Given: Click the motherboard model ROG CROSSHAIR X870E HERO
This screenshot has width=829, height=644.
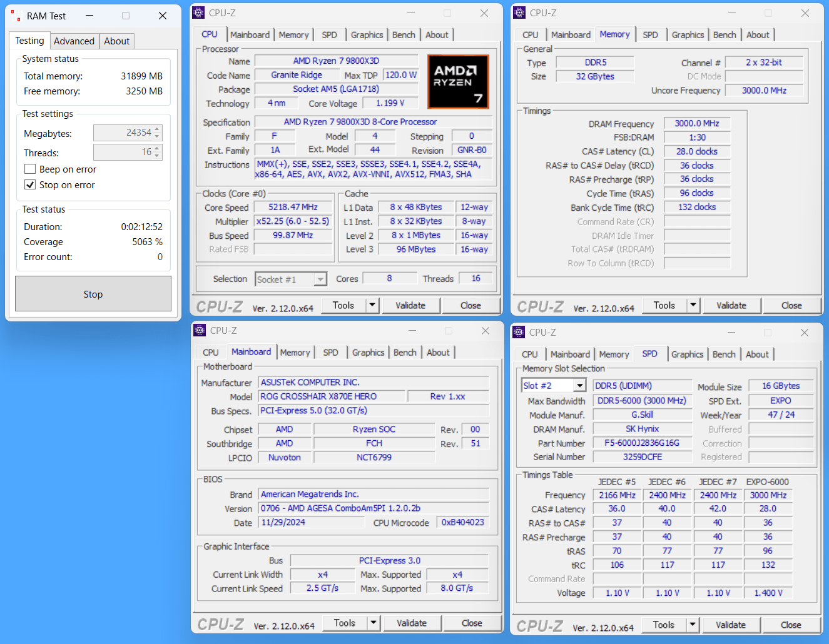Looking at the screenshot, I should tap(332, 396).
